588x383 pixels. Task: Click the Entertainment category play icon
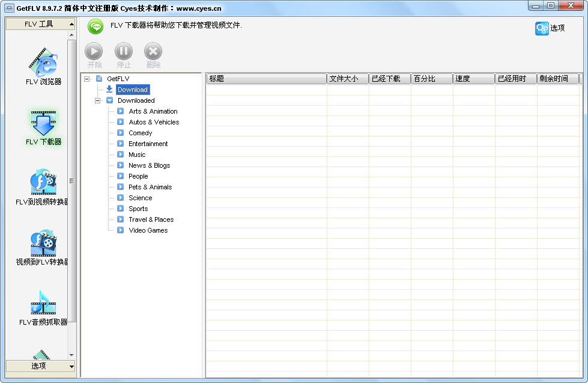click(120, 144)
